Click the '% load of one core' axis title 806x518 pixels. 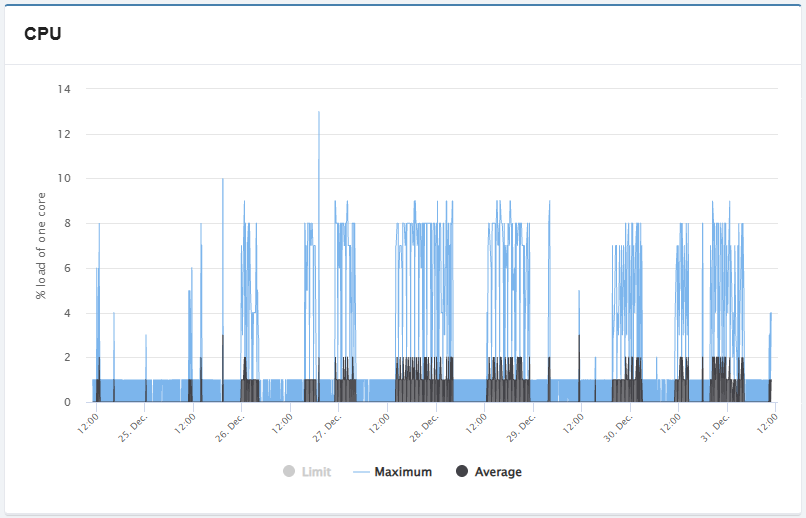click(41, 245)
